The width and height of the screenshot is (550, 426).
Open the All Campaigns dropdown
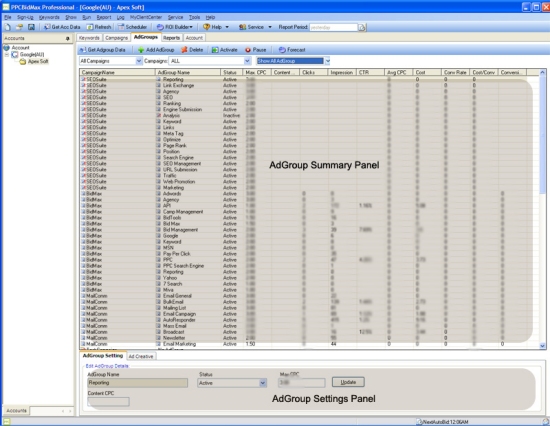click(x=139, y=61)
